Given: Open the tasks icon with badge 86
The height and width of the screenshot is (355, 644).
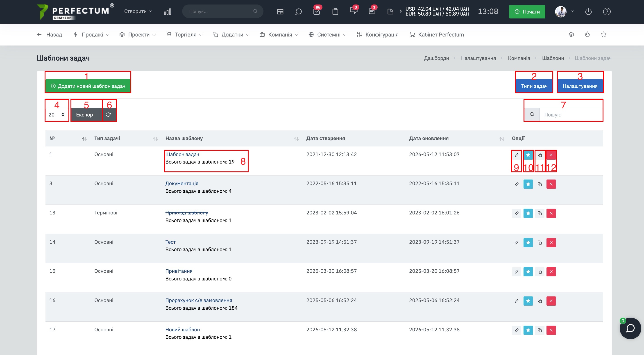Looking at the screenshot, I should 317,11.
